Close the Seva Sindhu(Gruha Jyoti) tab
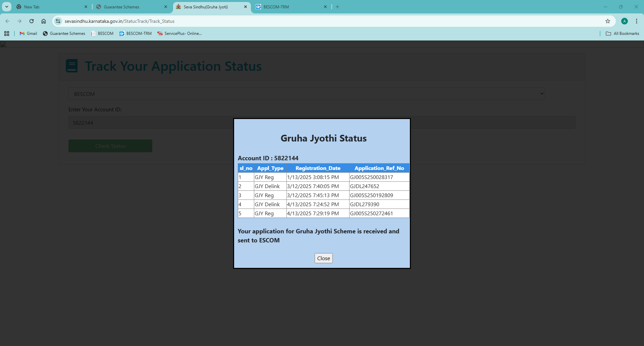 pyautogui.click(x=246, y=7)
